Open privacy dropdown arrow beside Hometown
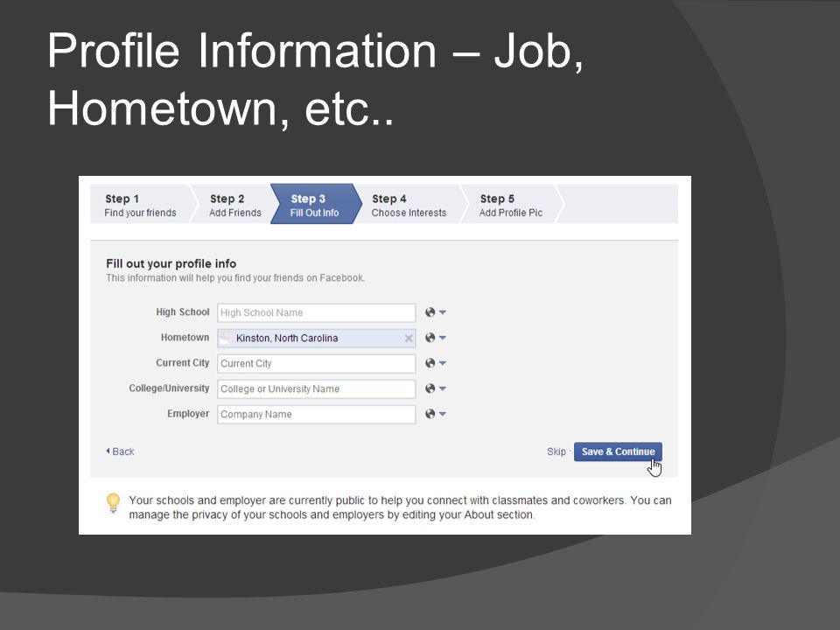840x630 pixels. click(443, 338)
